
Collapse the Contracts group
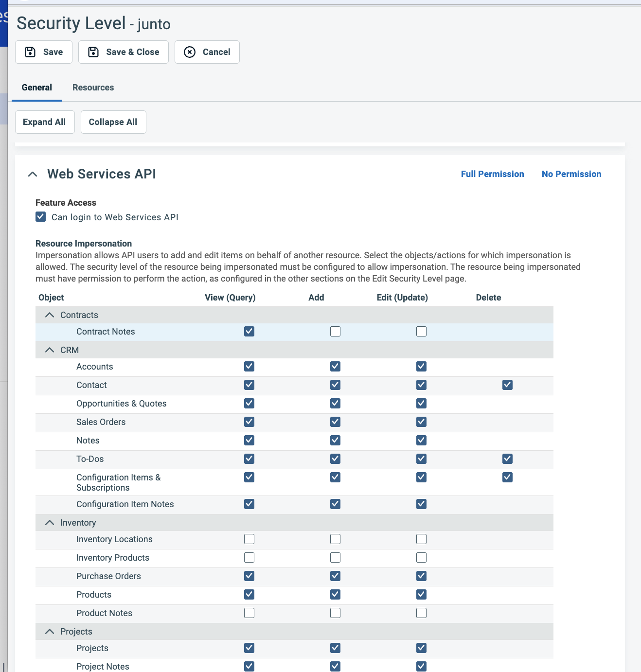point(50,315)
